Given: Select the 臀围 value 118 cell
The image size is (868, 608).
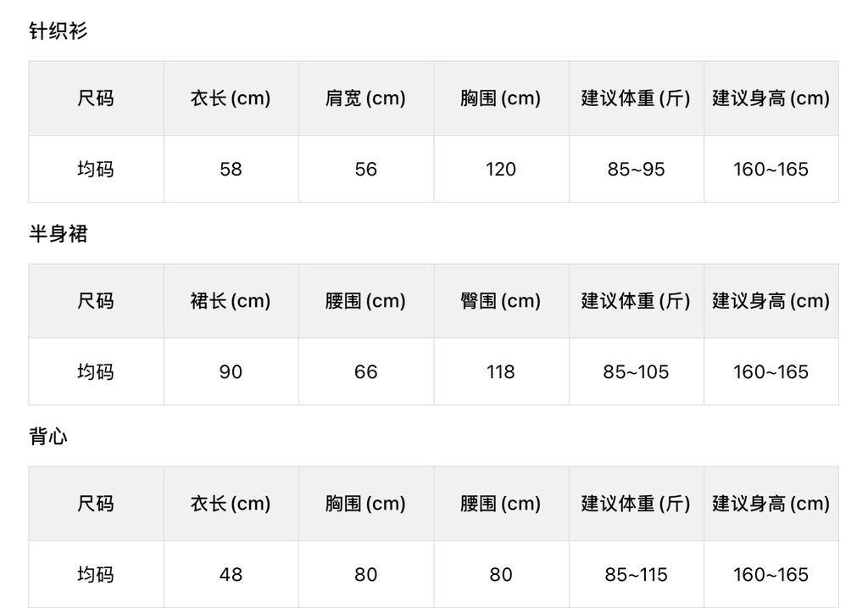Looking at the screenshot, I should pos(500,372).
